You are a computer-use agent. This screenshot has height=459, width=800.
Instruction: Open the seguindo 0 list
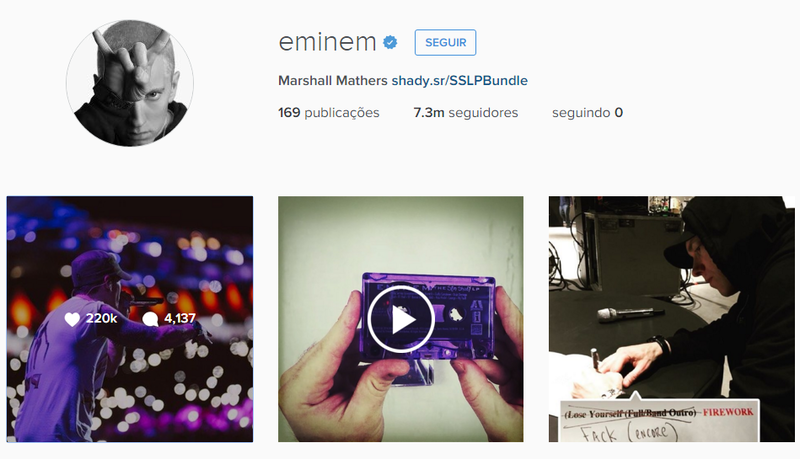[587, 113]
